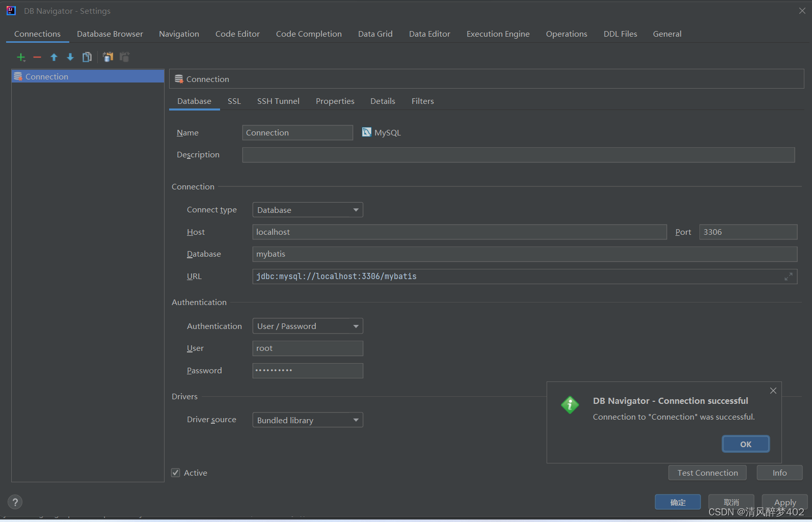Click the green info icon in the popup
The height and width of the screenshot is (522, 812).
tap(570, 405)
